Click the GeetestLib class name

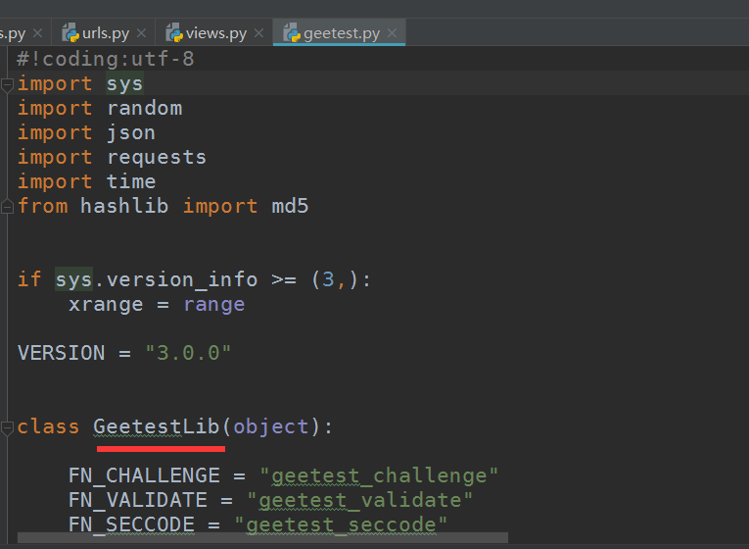pos(156,426)
